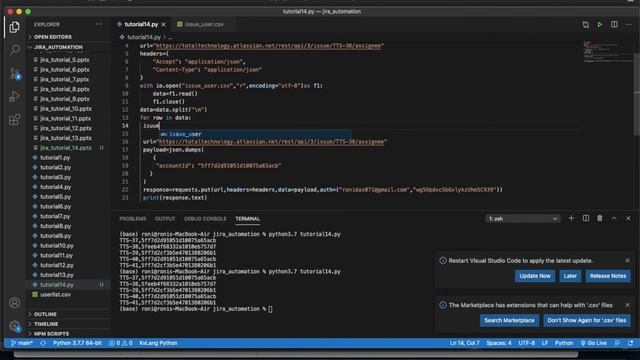Open the Explorer view in activity bar
The width and height of the screenshot is (640, 360).
15,27
